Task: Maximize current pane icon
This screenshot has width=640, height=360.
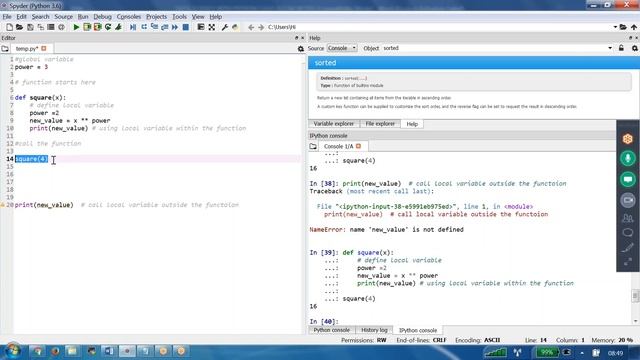Action: point(211,27)
